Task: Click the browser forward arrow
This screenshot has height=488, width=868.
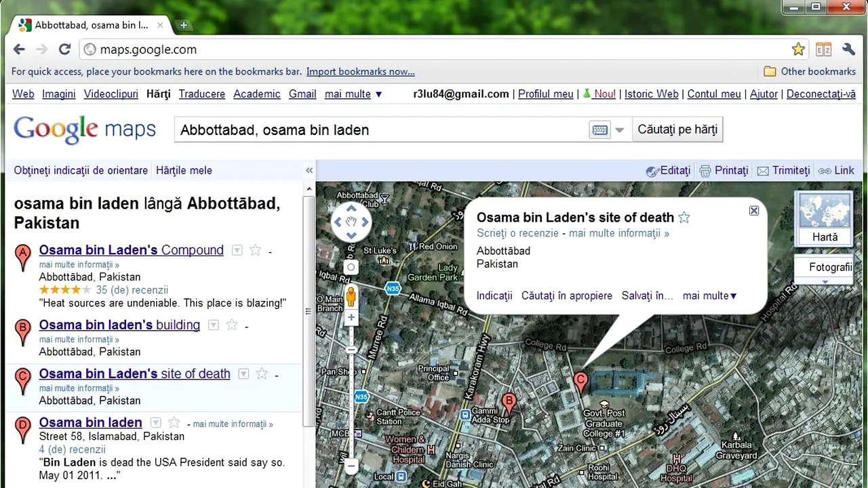Action: point(42,49)
